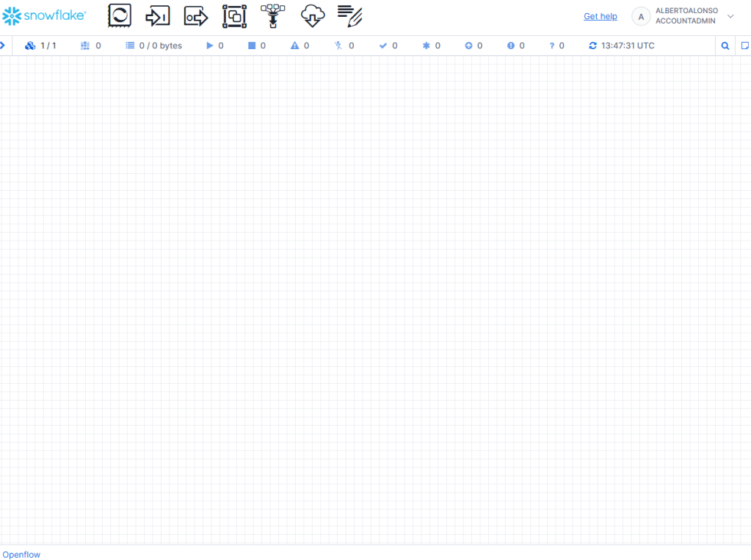Select the Process Group icon

pyautogui.click(x=234, y=15)
